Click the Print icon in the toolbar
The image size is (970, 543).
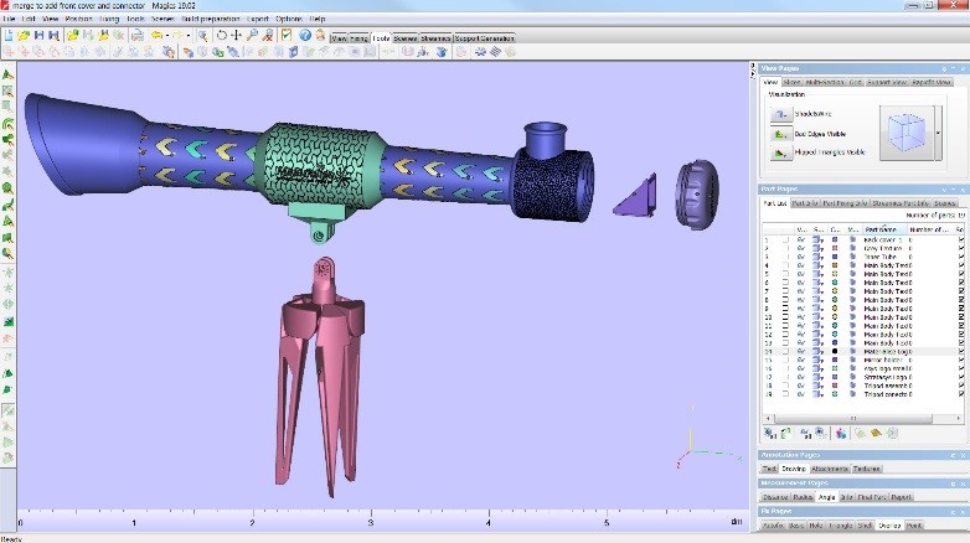pos(137,35)
